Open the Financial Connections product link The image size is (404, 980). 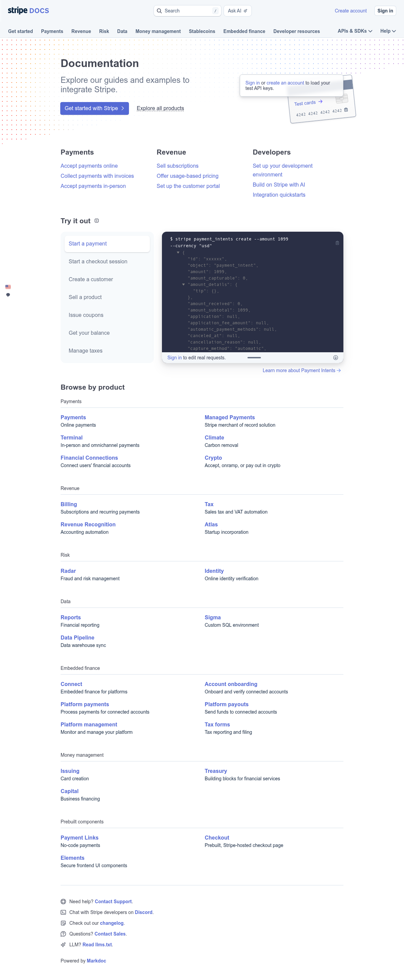89,458
